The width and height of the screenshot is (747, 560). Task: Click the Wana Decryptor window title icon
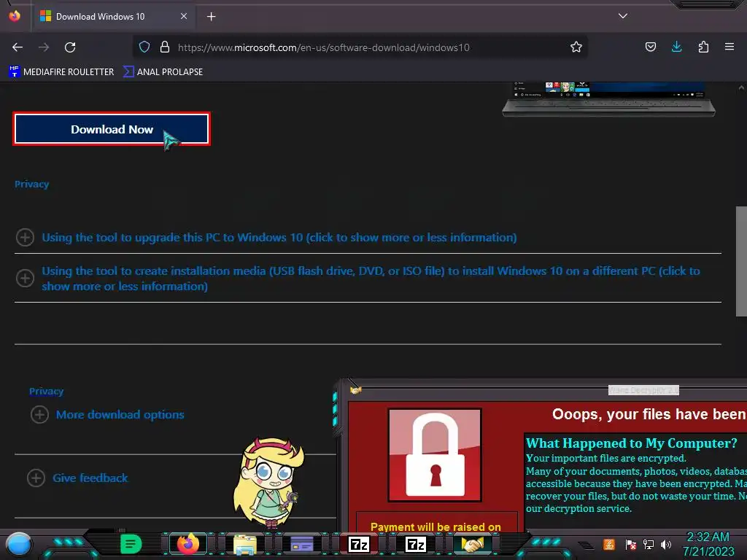[355, 391]
